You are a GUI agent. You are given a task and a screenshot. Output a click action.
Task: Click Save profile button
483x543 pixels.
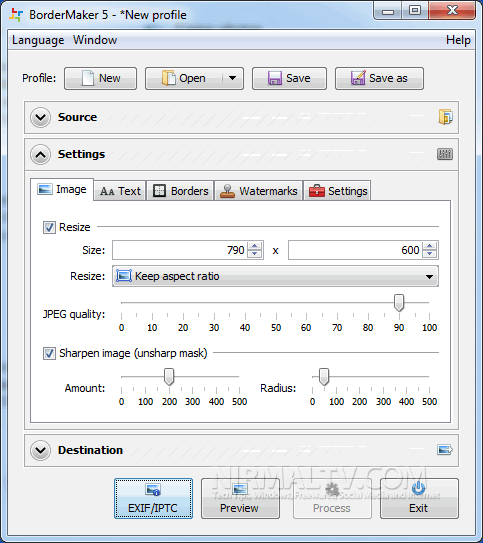coord(289,79)
